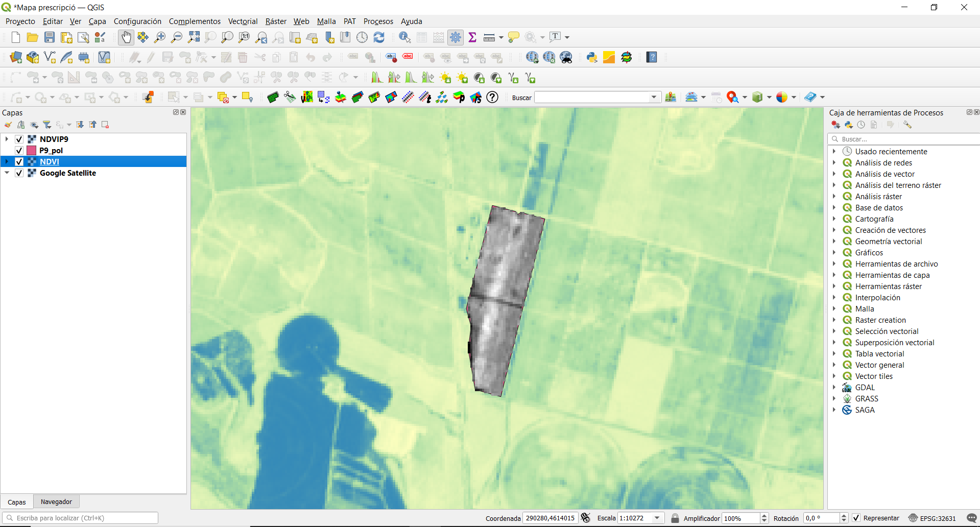
Task: Click the New Shapefile Layer icon
Action: pyautogui.click(x=50, y=57)
